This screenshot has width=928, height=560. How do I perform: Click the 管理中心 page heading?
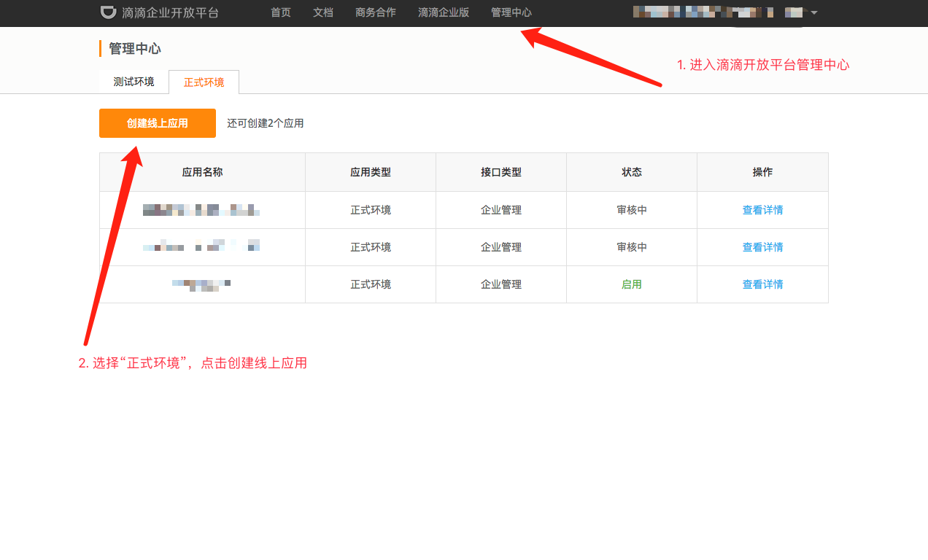tap(135, 49)
